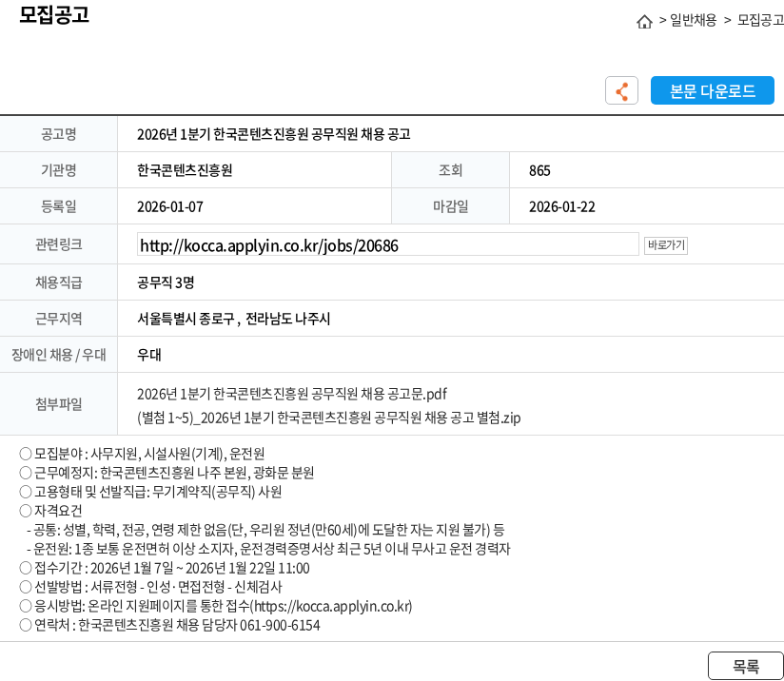Click registration date 2026-01-07
The width and height of the screenshot is (784, 681).
(170, 206)
